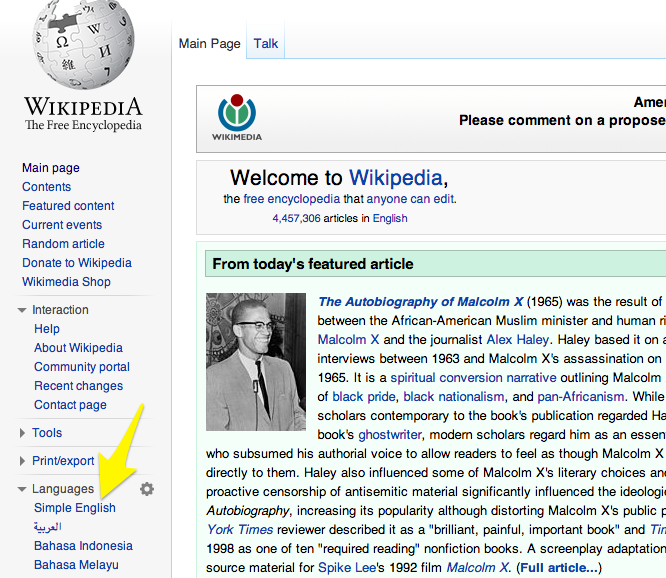The width and height of the screenshot is (666, 578).
Task: Click the Wikipedia link in the welcome heading
Action: pos(396,178)
